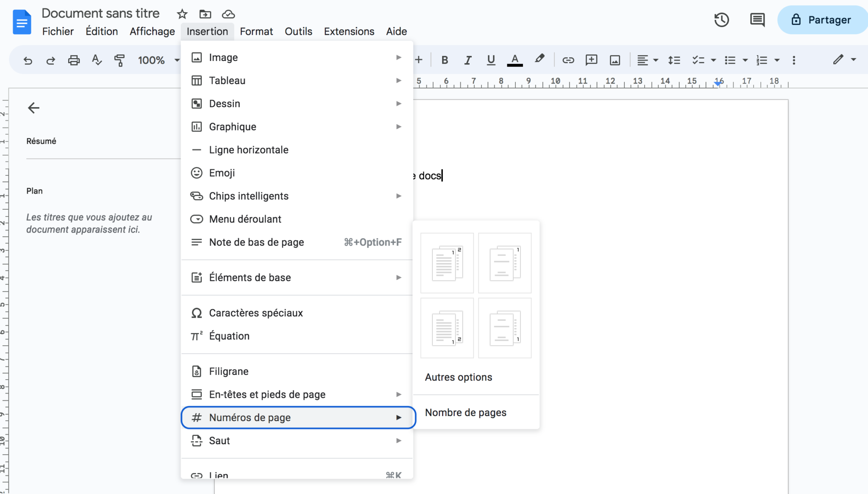Viewport: 868px width, 494px height.
Task: Click the spell check icon
Action: click(96, 60)
